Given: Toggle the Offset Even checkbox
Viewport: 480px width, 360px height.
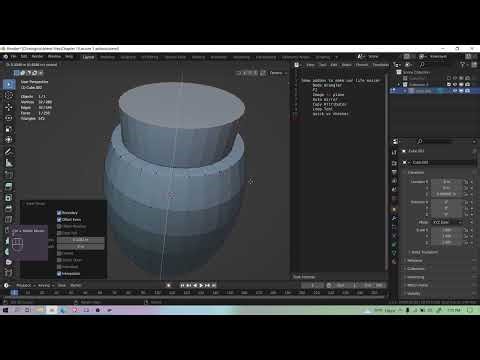Looking at the screenshot, I should pyautogui.click(x=59, y=220).
